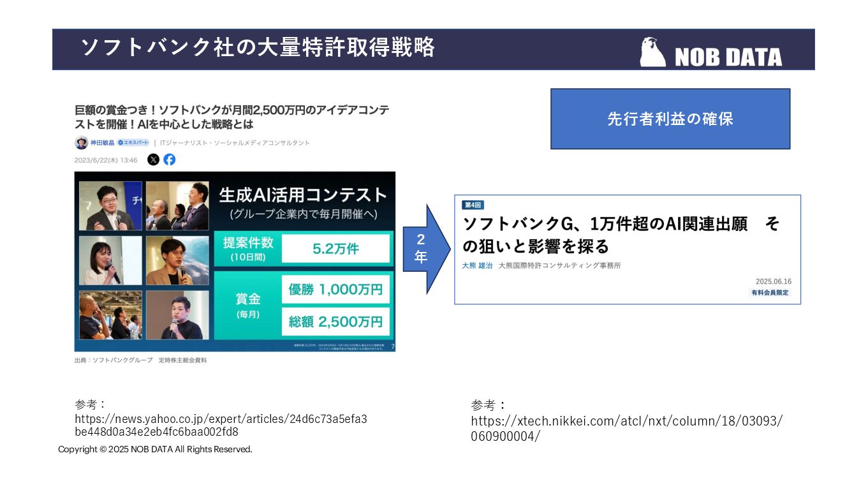Open the 巨額の賞金つき article headline
Screen dimensions: 868x488
(232, 117)
